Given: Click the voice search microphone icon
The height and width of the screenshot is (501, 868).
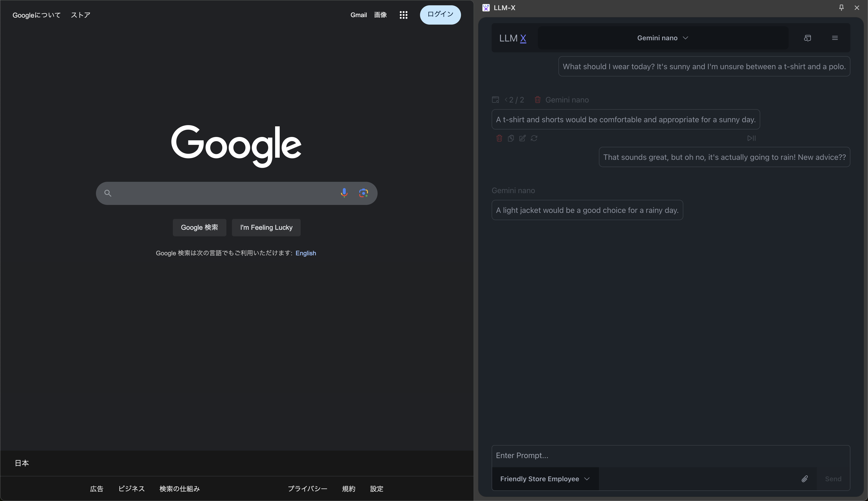Looking at the screenshot, I should pyautogui.click(x=344, y=193).
